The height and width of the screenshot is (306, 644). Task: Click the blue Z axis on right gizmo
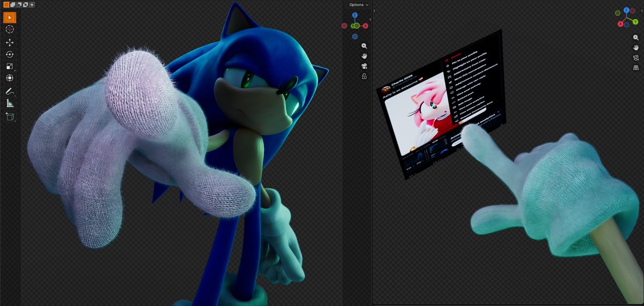point(626,10)
